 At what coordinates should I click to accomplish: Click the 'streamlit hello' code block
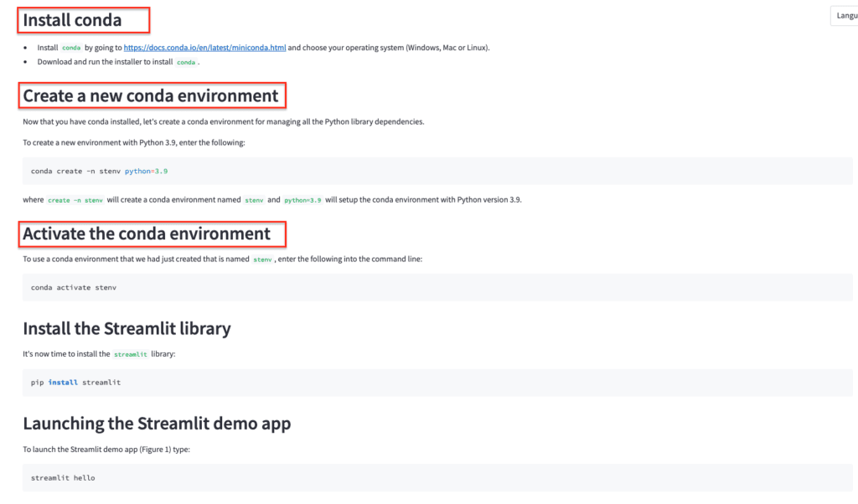tap(437, 478)
